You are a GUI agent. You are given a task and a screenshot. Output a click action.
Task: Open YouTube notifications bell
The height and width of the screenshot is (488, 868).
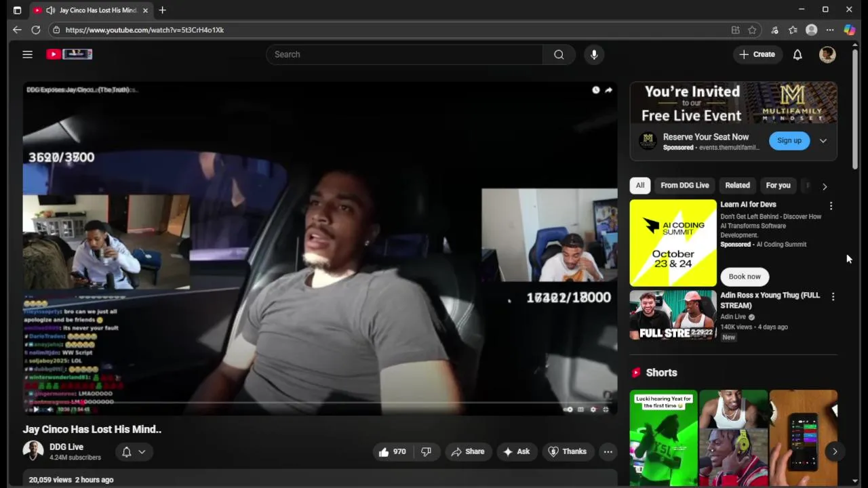pyautogui.click(x=797, y=54)
